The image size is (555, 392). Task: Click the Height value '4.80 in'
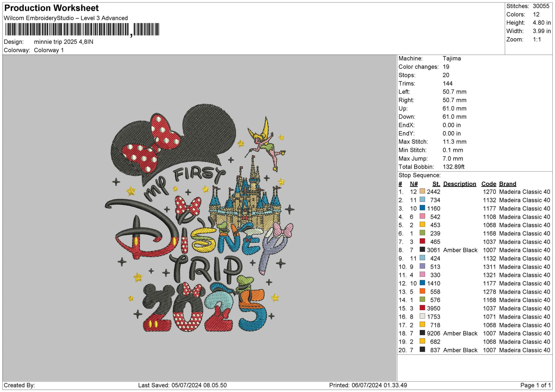click(x=542, y=23)
